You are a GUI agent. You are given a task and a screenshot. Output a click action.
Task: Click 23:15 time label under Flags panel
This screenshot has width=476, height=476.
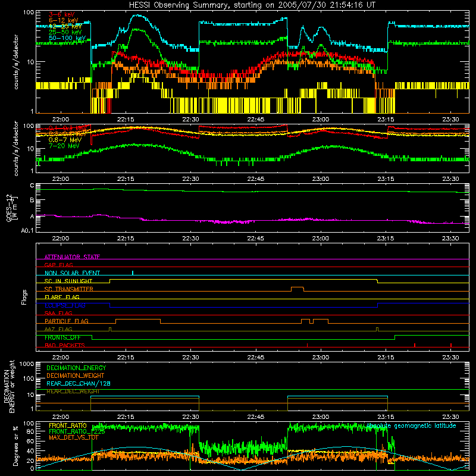[x=386, y=358]
